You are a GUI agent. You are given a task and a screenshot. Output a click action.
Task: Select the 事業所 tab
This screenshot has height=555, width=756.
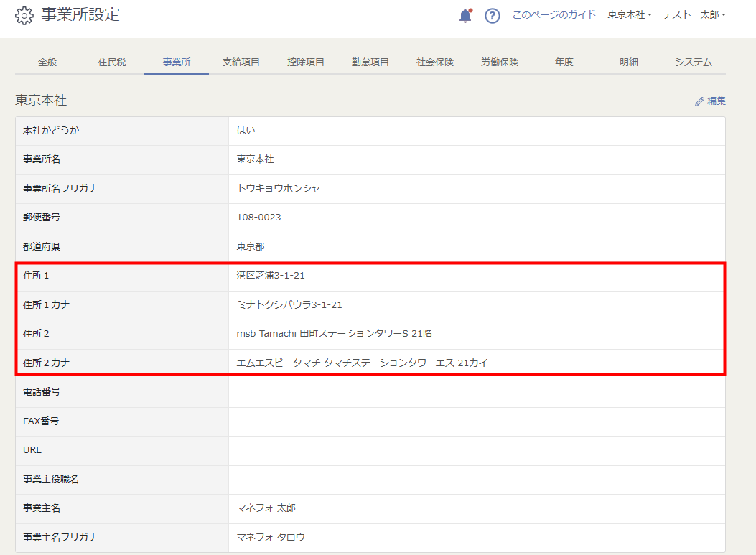177,62
